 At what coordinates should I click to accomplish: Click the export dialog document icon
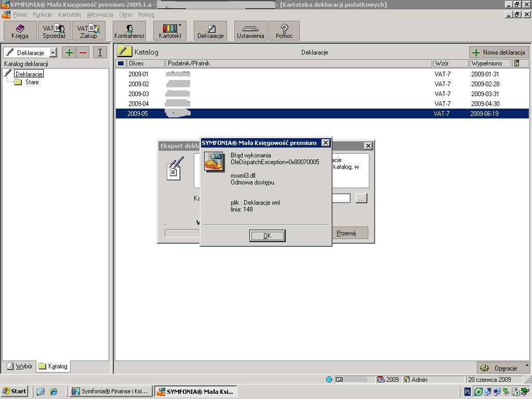pyautogui.click(x=175, y=168)
